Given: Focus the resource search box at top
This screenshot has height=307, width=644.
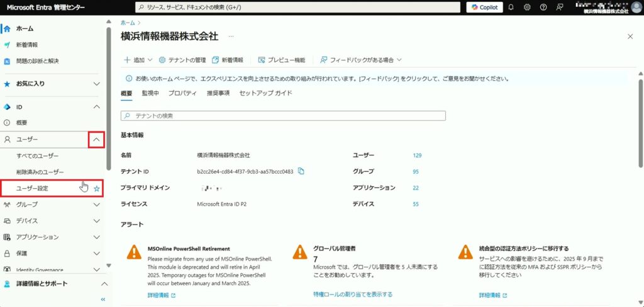Looking at the screenshot, I should coord(297,8).
